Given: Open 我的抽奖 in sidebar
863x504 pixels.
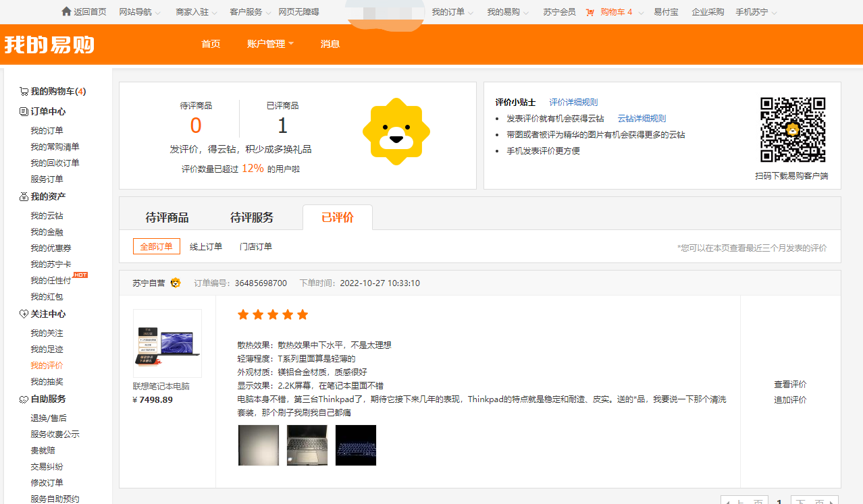Looking at the screenshot, I should (47, 382).
